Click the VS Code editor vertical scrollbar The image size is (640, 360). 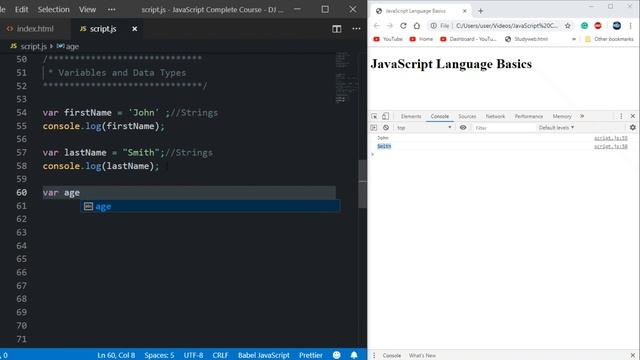tap(362, 184)
